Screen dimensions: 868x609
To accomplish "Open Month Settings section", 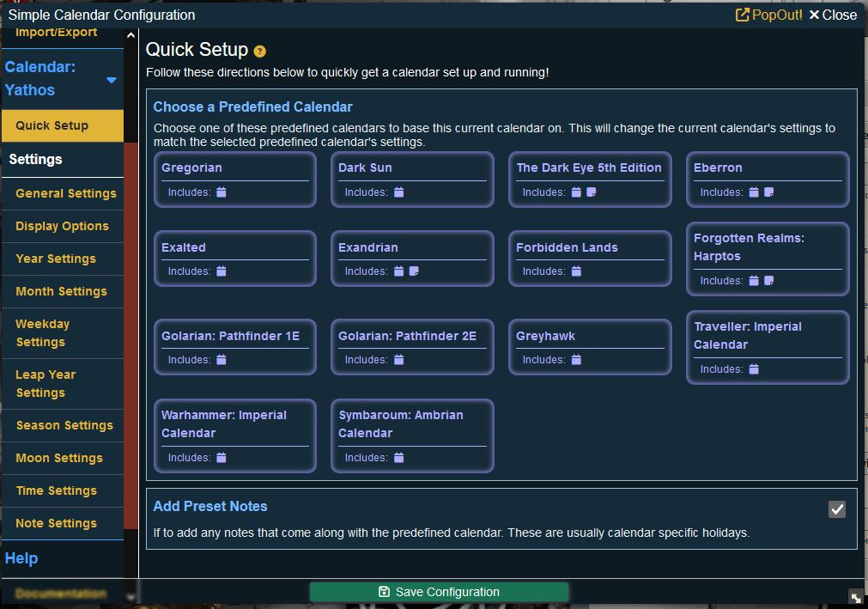I will [63, 291].
